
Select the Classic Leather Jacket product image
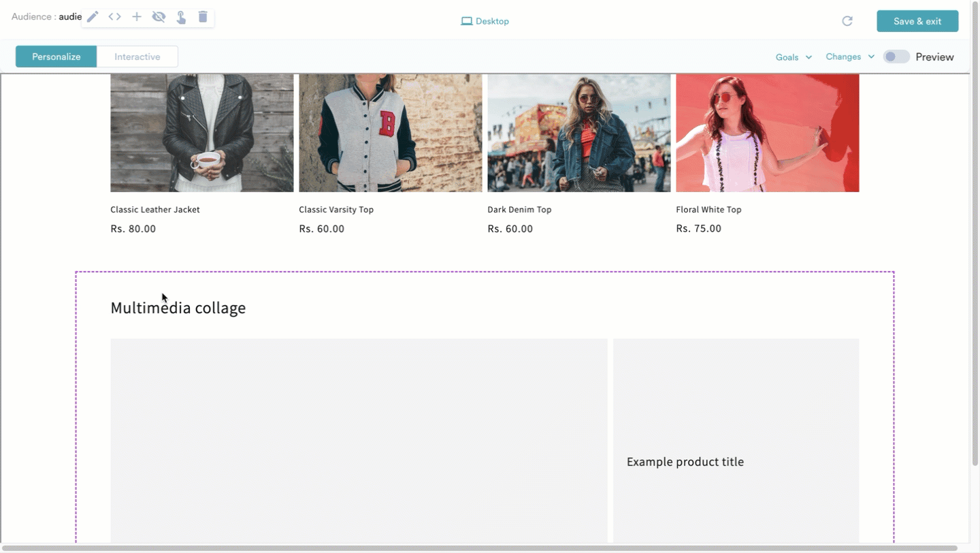point(201,133)
